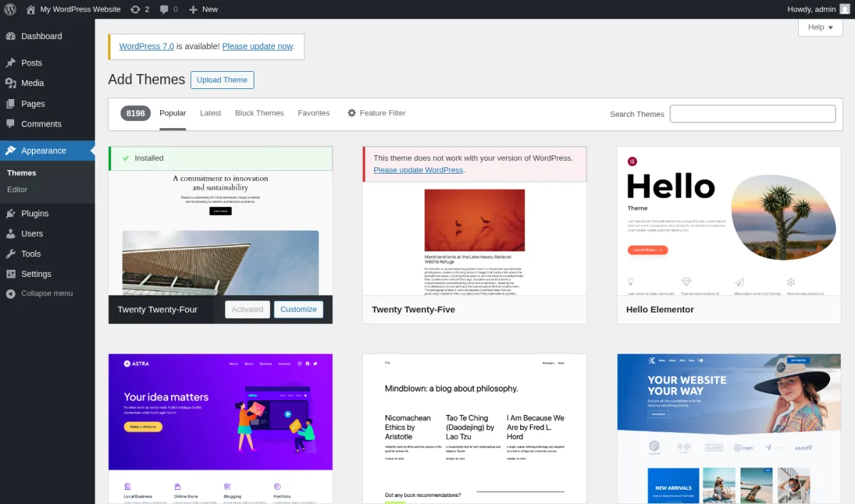Image resolution: width=855 pixels, height=504 pixels.
Task: Click into the Search Themes field
Action: (x=752, y=114)
